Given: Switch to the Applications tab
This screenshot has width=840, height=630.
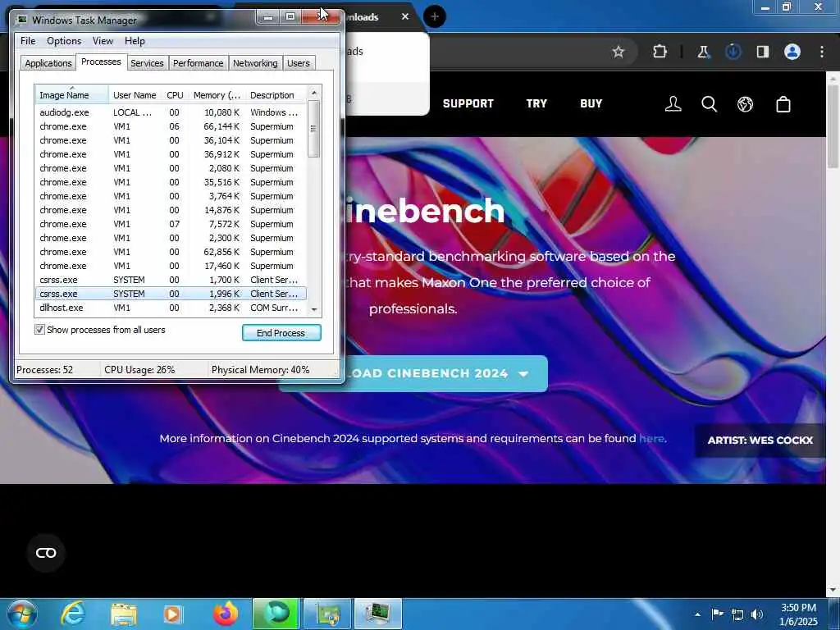Looking at the screenshot, I should tap(48, 63).
